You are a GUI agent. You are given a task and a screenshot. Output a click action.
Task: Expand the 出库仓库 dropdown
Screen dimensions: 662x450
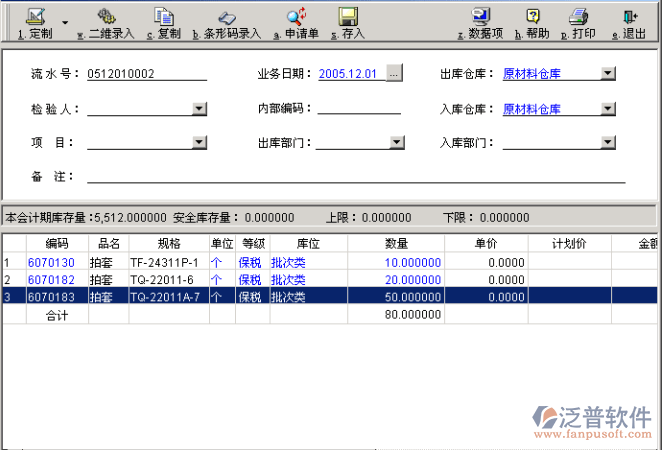(x=607, y=74)
